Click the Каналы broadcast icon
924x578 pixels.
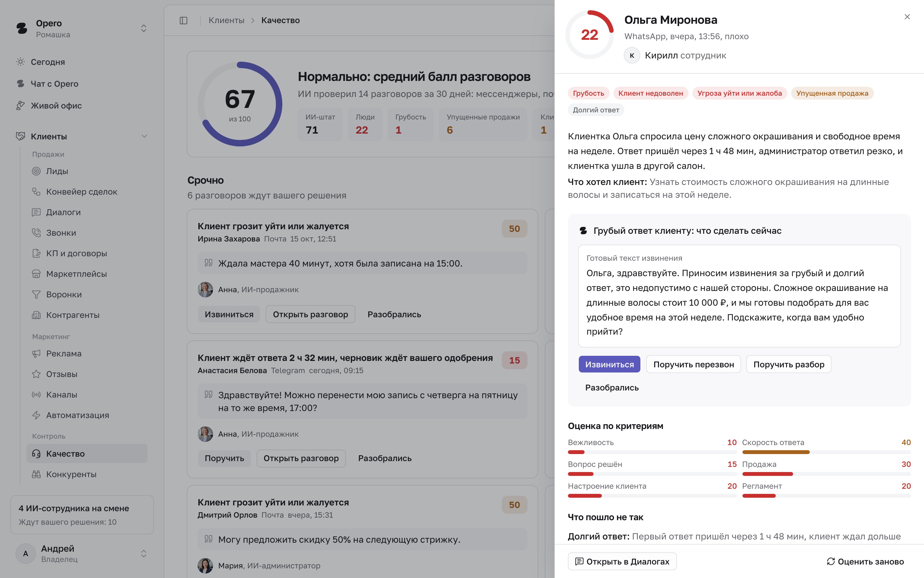pos(36,395)
